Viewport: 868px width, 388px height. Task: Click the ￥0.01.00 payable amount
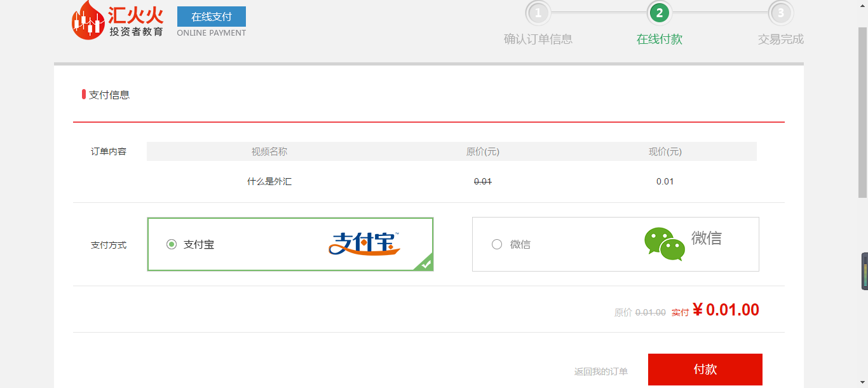(x=726, y=310)
